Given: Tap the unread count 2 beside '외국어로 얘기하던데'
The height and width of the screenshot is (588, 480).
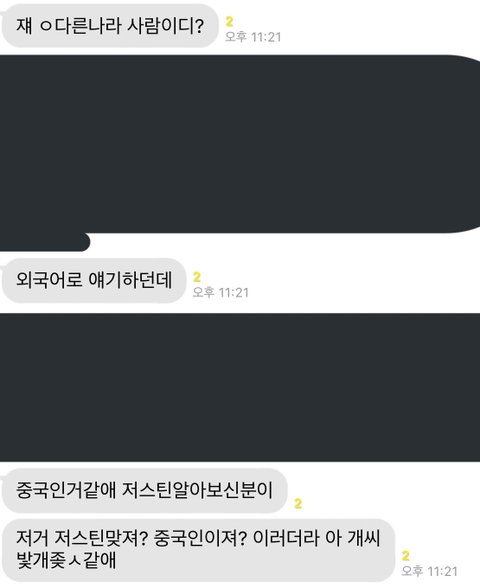Looking at the screenshot, I should [196, 277].
